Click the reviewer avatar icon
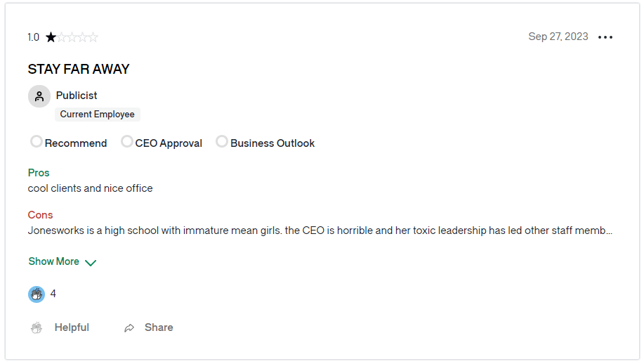This screenshot has height=364, width=644. 39,96
